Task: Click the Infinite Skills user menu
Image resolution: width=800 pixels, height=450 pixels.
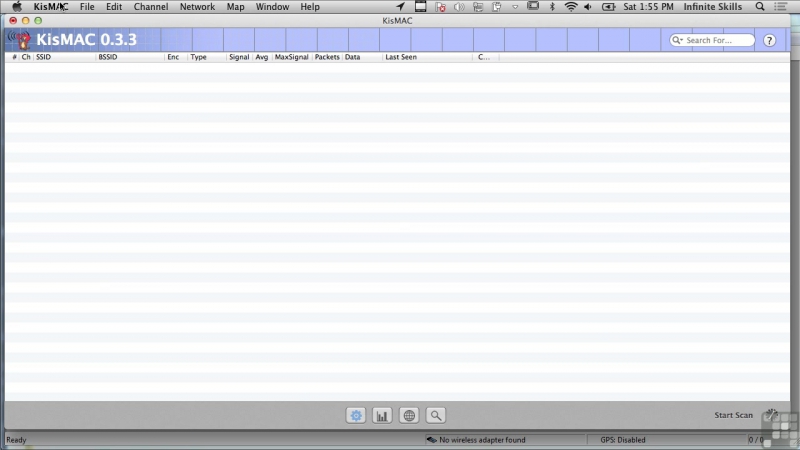Action: pos(713,7)
